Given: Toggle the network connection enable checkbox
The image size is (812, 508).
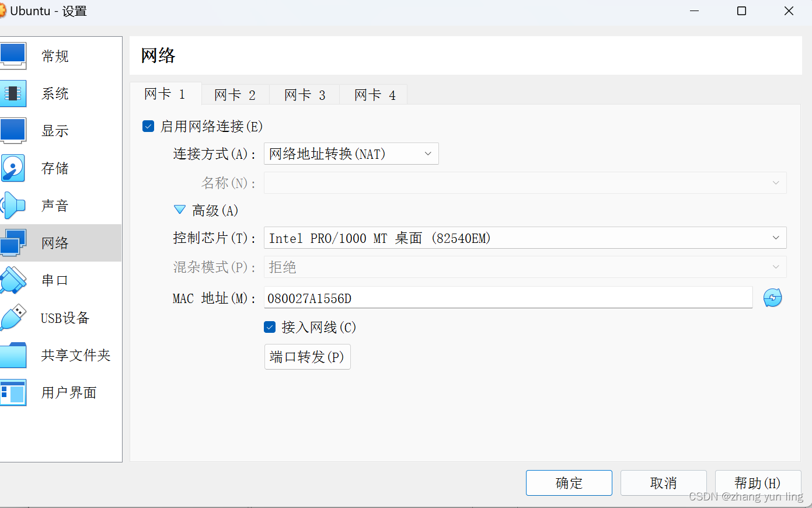Looking at the screenshot, I should pos(148,126).
